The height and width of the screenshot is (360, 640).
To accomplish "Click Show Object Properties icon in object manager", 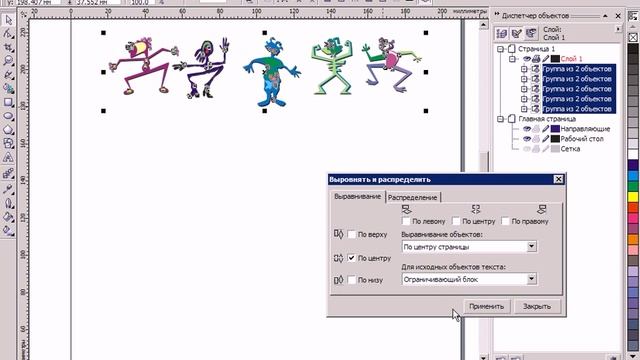I will [x=502, y=33].
